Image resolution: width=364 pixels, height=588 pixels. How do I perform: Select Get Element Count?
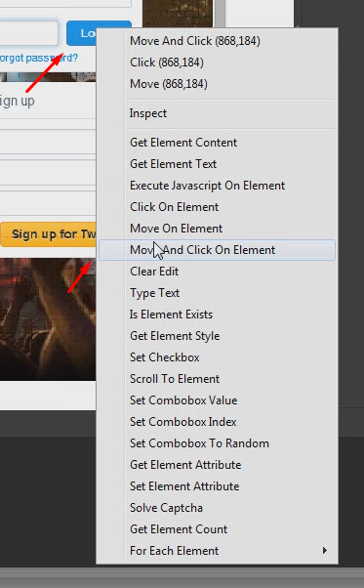(x=218, y=529)
